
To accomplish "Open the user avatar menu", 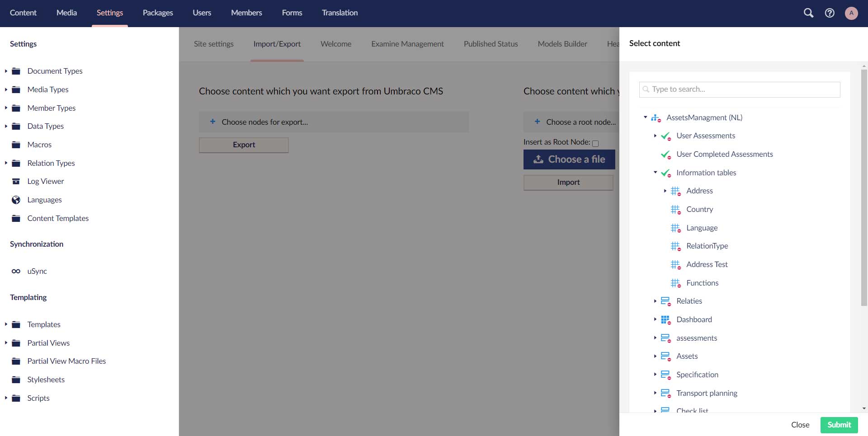I will (x=851, y=13).
